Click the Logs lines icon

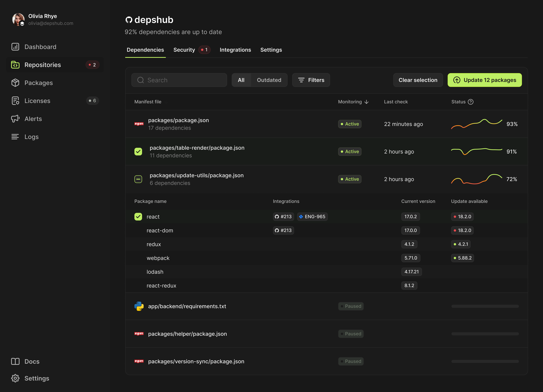[15, 137]
